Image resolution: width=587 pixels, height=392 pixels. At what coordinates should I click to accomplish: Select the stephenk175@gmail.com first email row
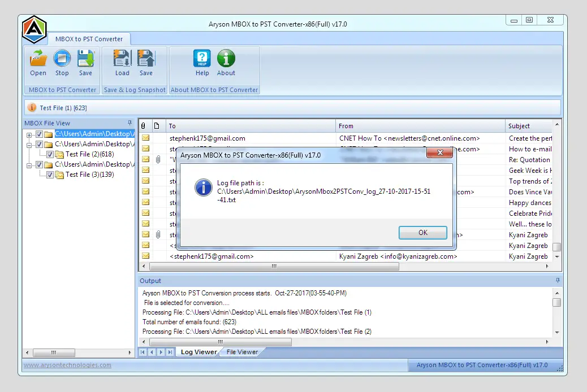point(346,138)
